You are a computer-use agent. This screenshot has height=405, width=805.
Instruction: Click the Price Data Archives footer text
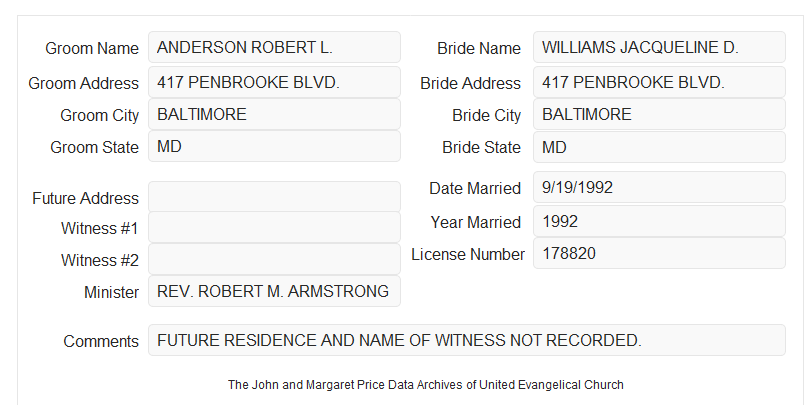point(426,385)
